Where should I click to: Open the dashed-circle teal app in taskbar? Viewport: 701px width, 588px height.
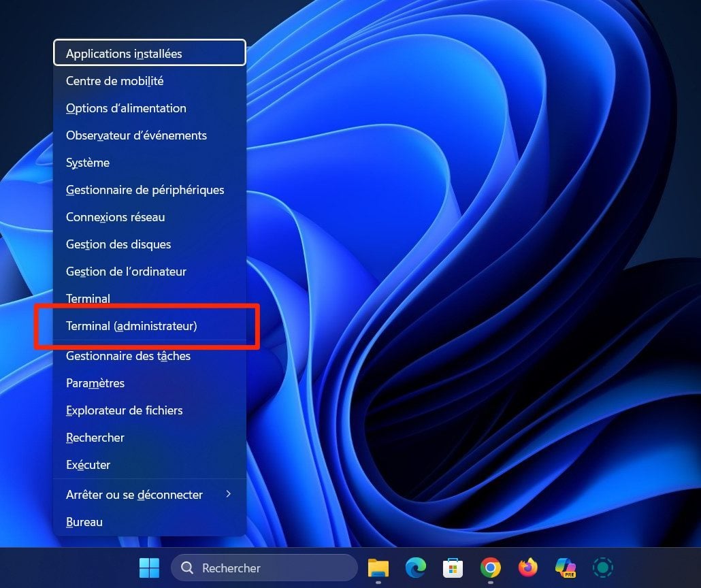(x=602, y=568)
